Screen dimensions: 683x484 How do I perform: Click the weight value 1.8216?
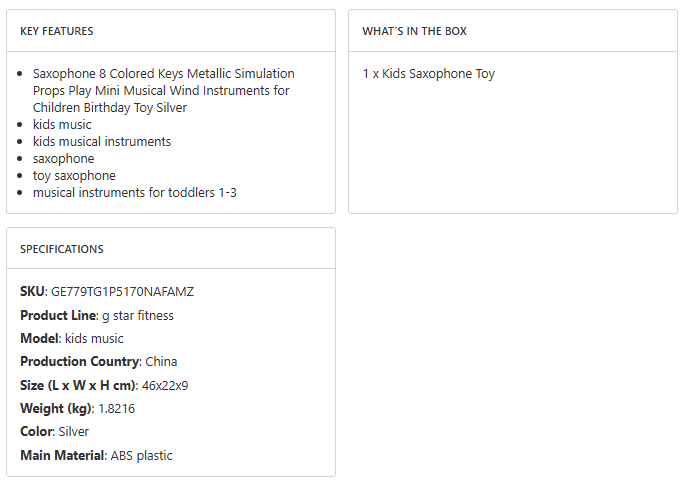point(117,409)
